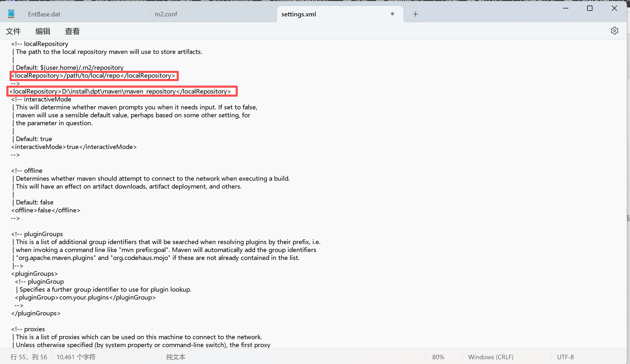The image size is (630, 364).
Task: Click the 纯文本 status bar label
Action: pyautogui.click(x=176, y=357)
